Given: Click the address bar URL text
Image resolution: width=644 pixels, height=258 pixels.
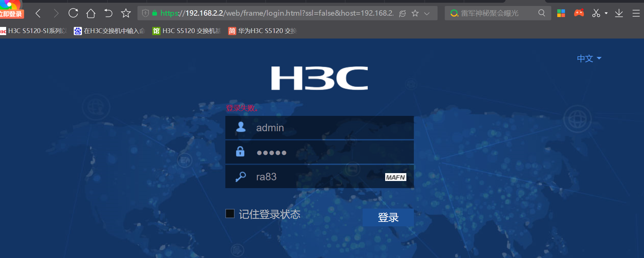Looking at the screenshot, I should (277, 13).
